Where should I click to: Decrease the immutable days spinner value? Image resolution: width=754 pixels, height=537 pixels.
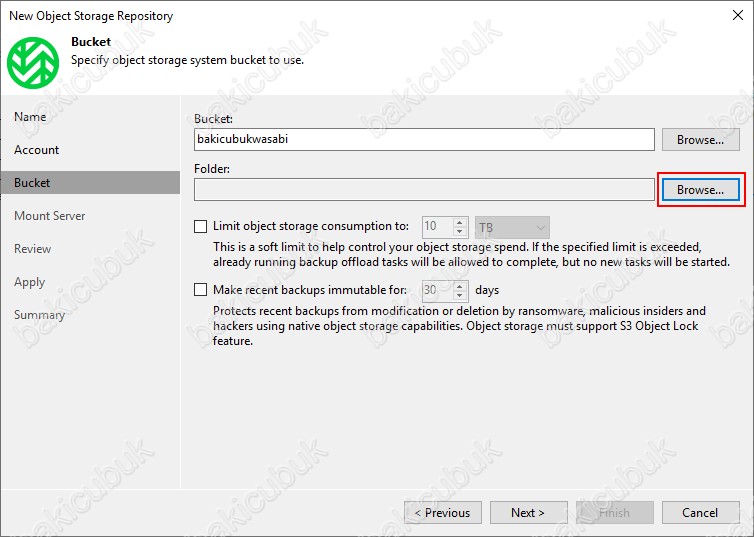(460, 295)
